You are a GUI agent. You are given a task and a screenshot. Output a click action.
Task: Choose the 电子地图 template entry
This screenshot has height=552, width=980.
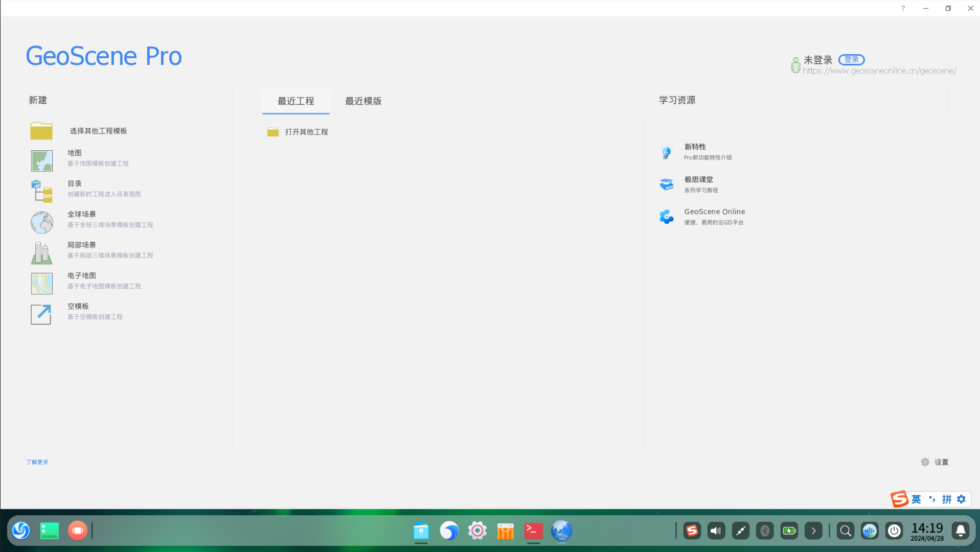click(x=104, y=281)
